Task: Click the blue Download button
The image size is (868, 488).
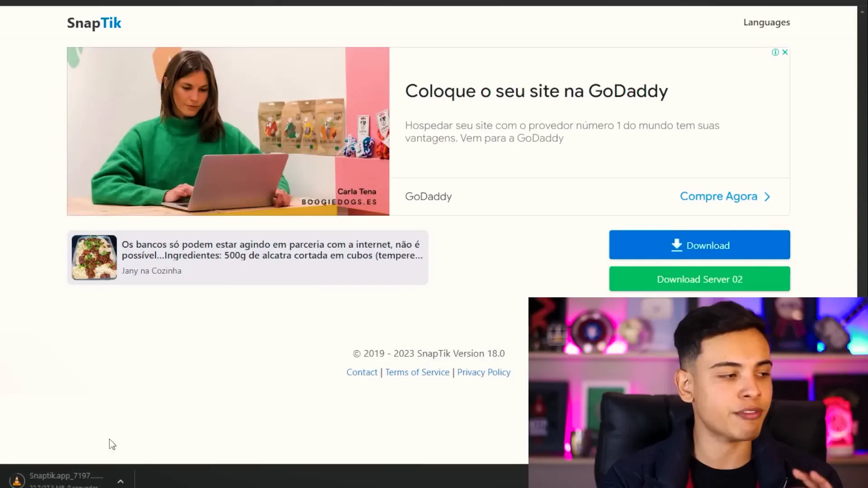Action: (x=699, y=245)
